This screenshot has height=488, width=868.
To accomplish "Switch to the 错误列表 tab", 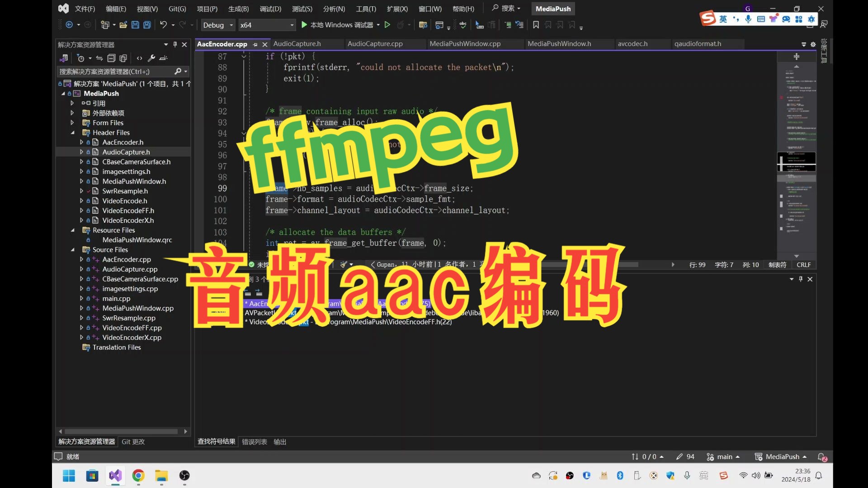I will click(x=254, y=441).
